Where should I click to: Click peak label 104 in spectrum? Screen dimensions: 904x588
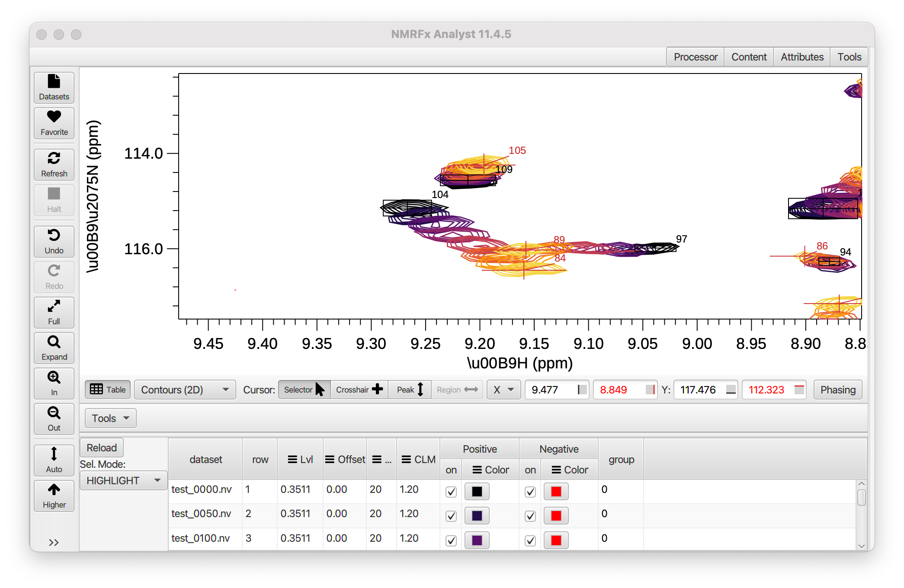coord(440,195)
